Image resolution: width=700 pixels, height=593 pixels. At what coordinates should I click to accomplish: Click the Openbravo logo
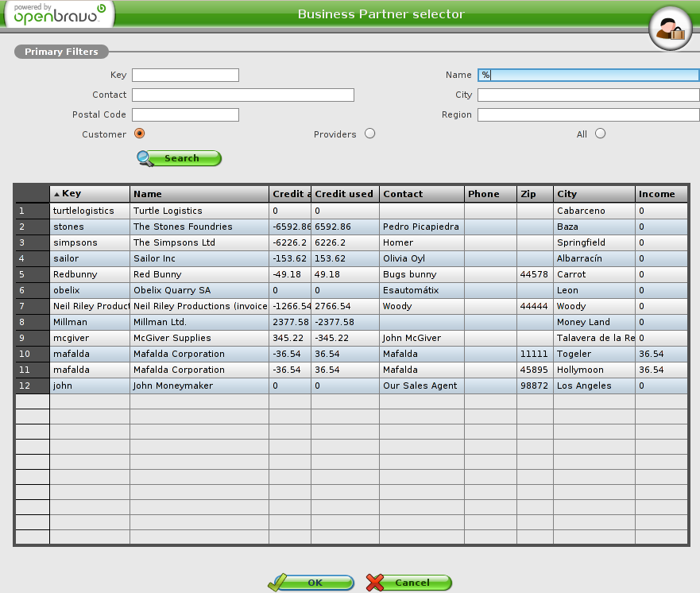pos(58,14)
